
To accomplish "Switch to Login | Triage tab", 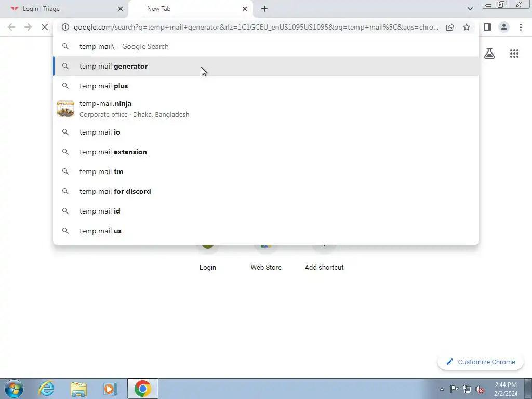I will point(64,9).
